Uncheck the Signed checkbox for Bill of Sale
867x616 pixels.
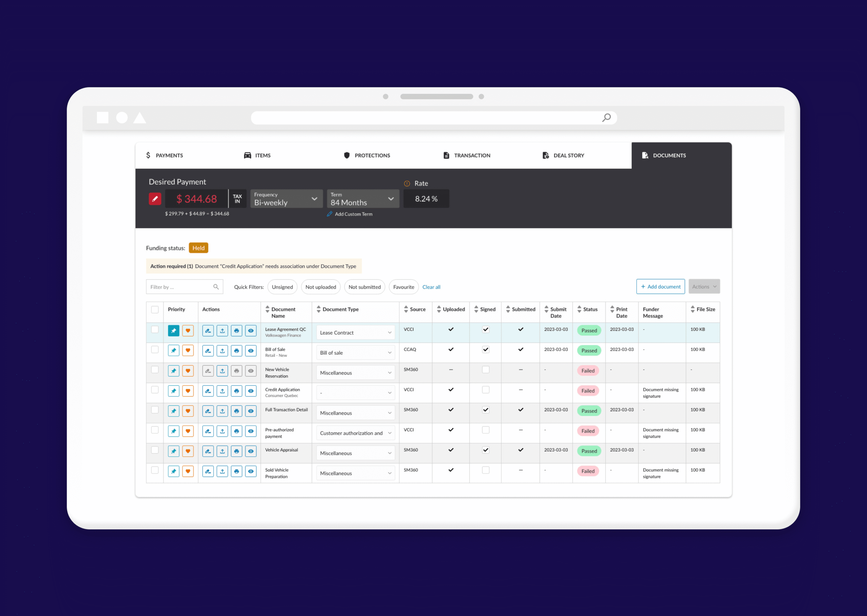(485, 349)
